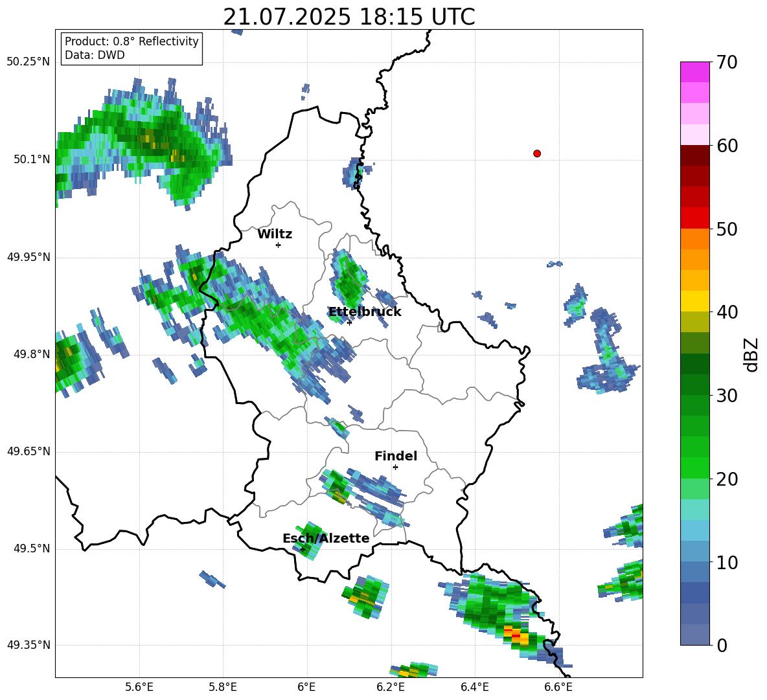Click the latitude label 49.35°N
This screenshot has height=700, width=767.
click(x=29, y=646)
